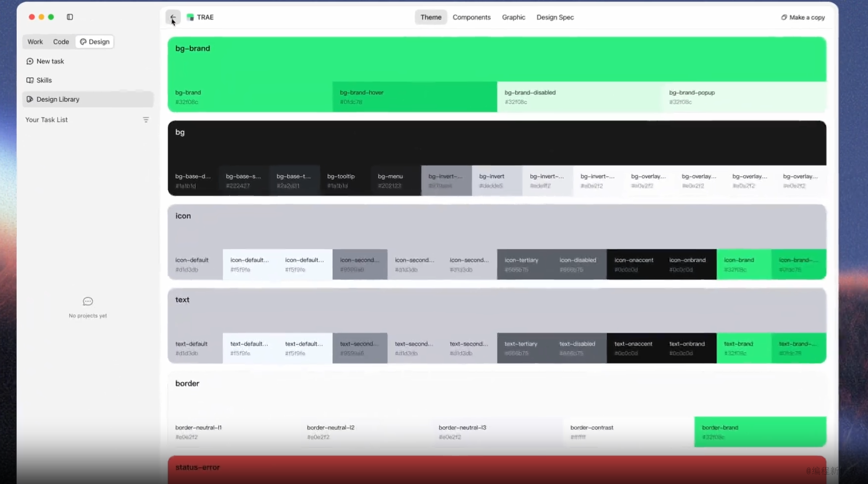Select the icon-disabled swatch
The height and width of the screenshot is (484, 868).
coord(579,265)
